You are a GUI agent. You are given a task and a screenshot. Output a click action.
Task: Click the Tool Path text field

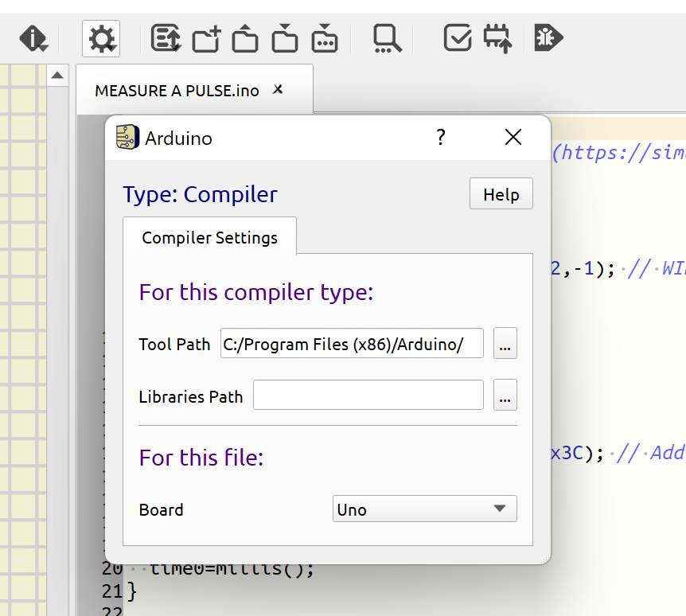click(352, 344)
